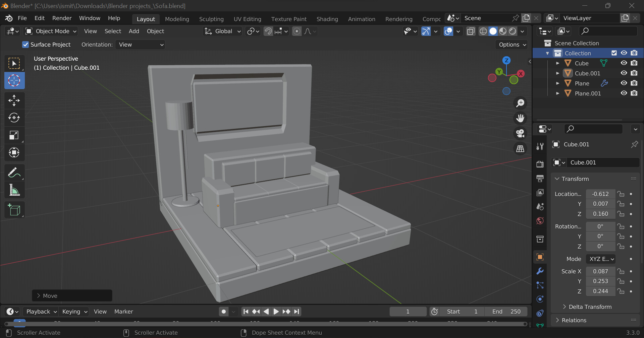Click the Scale X value field
644x338 pixels.
600,271
